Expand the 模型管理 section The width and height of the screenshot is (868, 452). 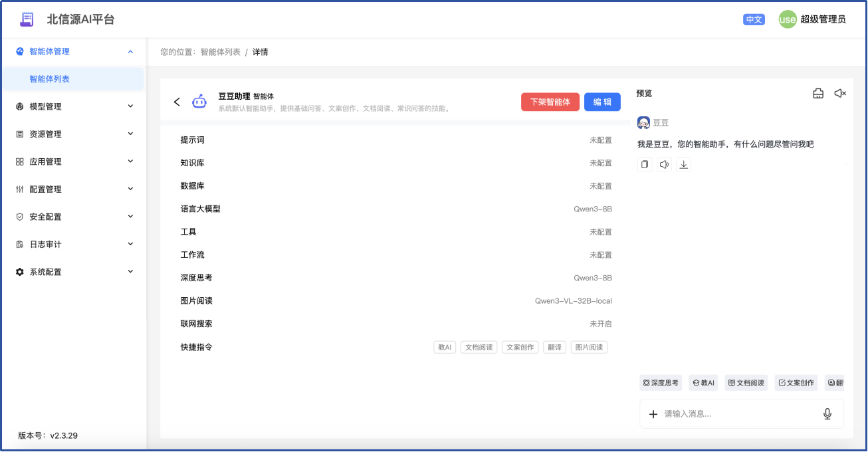pyautogui.click(x=47, y=106)
